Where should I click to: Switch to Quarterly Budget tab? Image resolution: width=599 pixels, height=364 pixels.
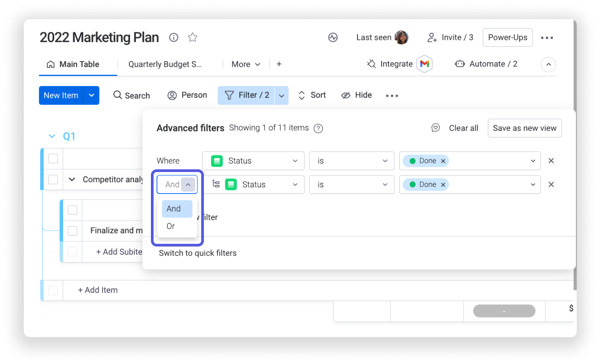click(165, 64)
